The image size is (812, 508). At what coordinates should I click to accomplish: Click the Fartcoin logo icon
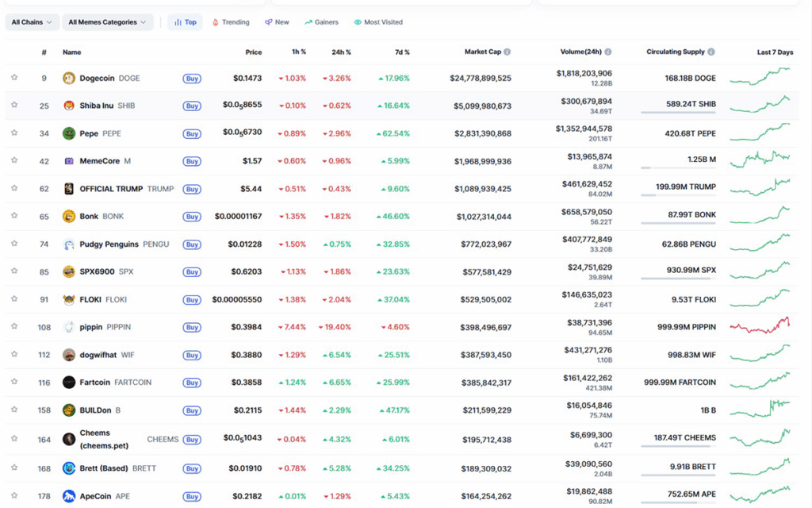[x=69, y=383]
